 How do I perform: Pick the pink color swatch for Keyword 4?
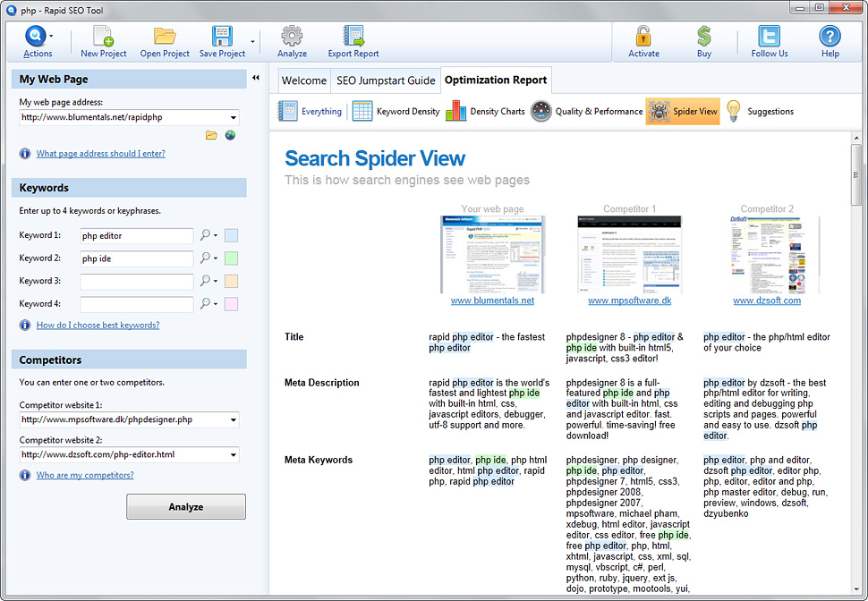tap(231, 303)
